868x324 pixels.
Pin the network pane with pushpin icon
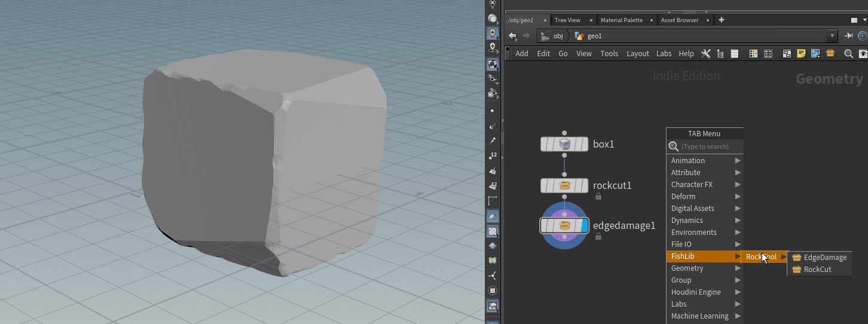point(848,36)
